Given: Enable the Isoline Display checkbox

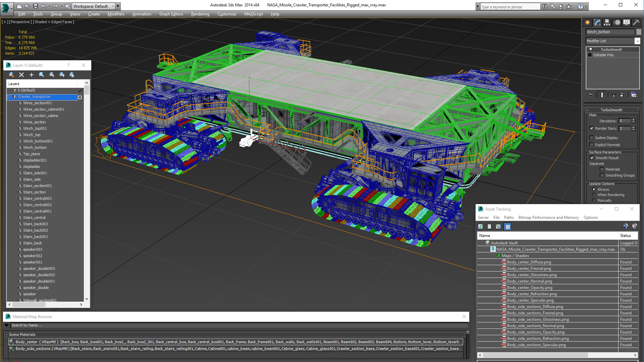Looking at the screenshot, I should [x=592, y=138].
